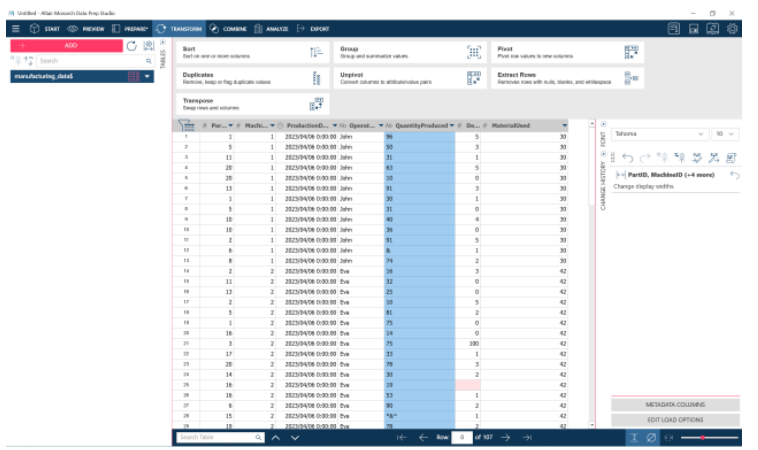
Task: Switch to the Export tab
Action: tap(313, 29)
